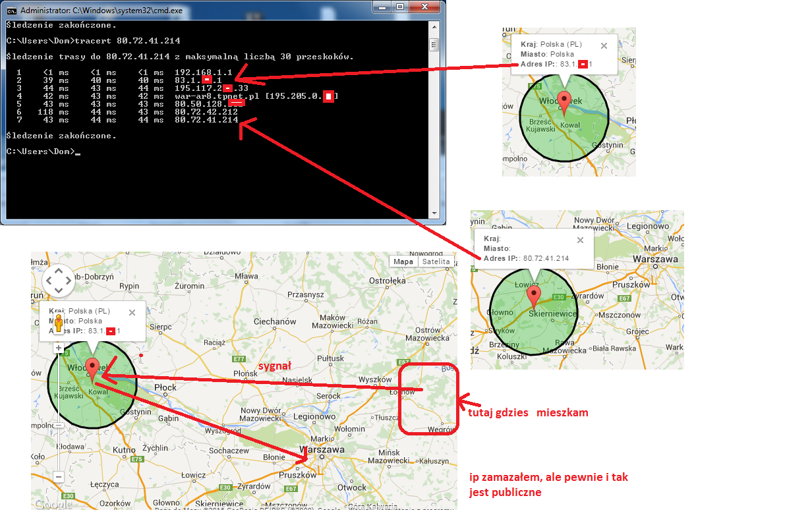This screenshot has width=812, height=527.
Task: Close the 83.1 info bubble on the top-right map
Action: tap(604, 45)
